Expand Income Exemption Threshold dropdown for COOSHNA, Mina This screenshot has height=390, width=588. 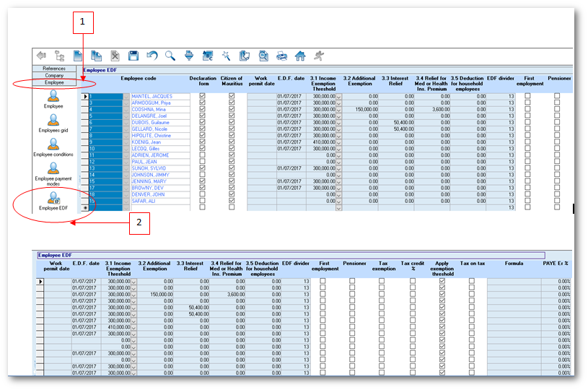tap(340, 109)
